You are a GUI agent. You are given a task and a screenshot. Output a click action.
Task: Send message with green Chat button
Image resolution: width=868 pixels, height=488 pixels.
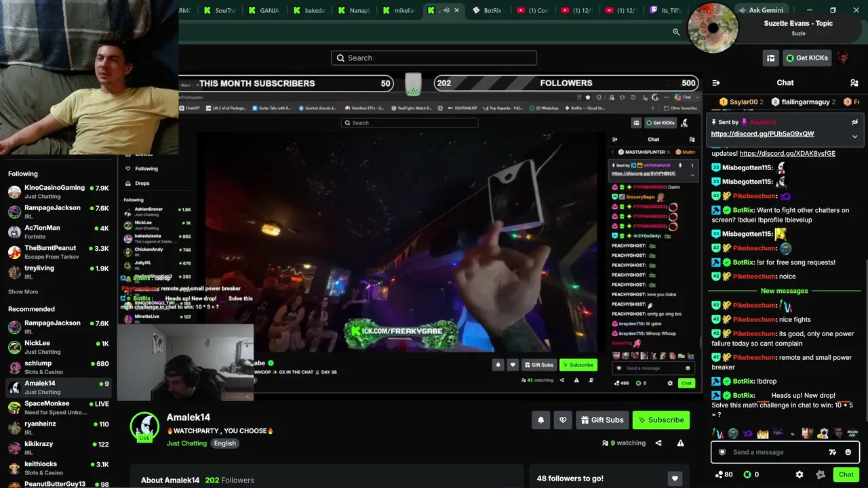click(x=846, y=474)
